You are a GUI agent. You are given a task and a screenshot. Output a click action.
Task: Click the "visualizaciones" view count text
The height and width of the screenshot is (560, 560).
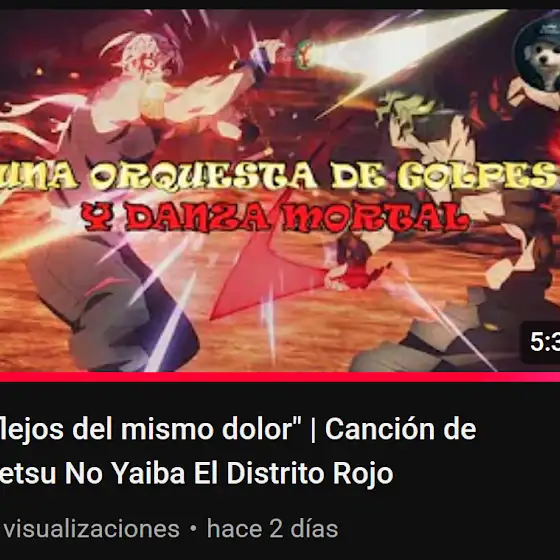tap(91, 529)
